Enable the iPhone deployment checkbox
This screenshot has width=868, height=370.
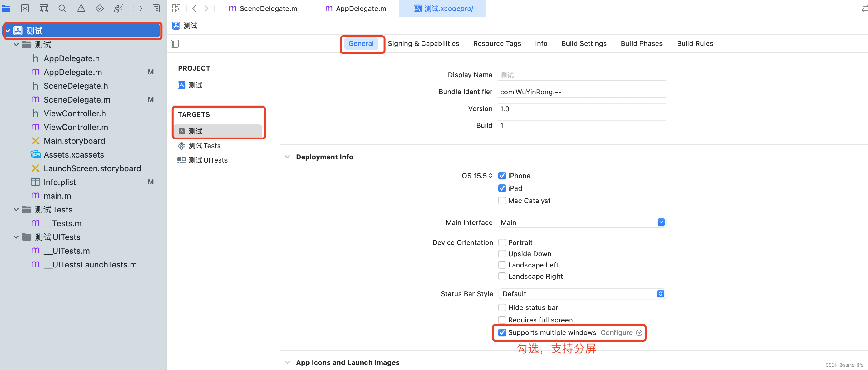click(501, 176)
